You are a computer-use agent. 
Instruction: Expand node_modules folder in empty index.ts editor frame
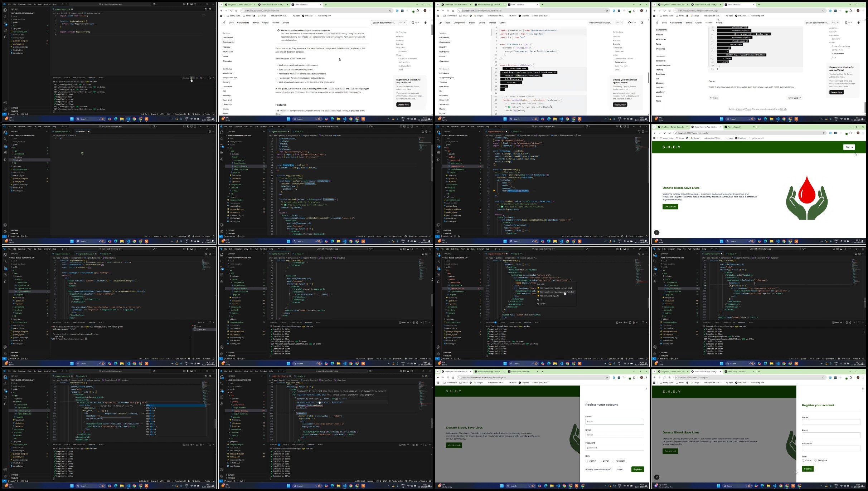19,142
